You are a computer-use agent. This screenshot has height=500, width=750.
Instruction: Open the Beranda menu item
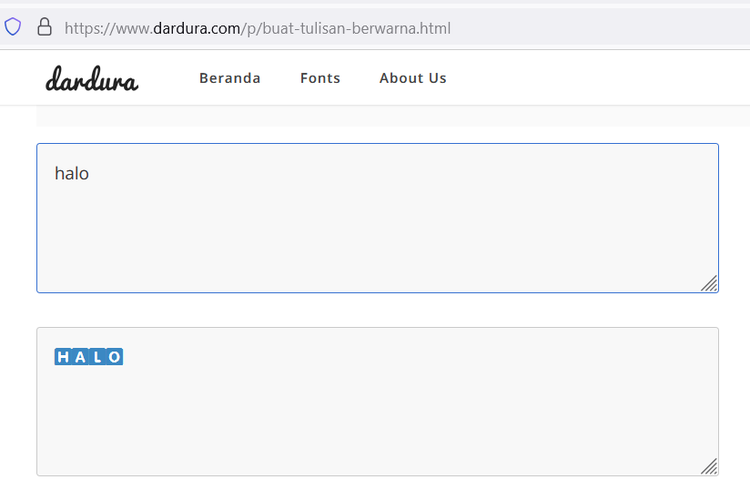pyautogui.click(x=230, y=78)
